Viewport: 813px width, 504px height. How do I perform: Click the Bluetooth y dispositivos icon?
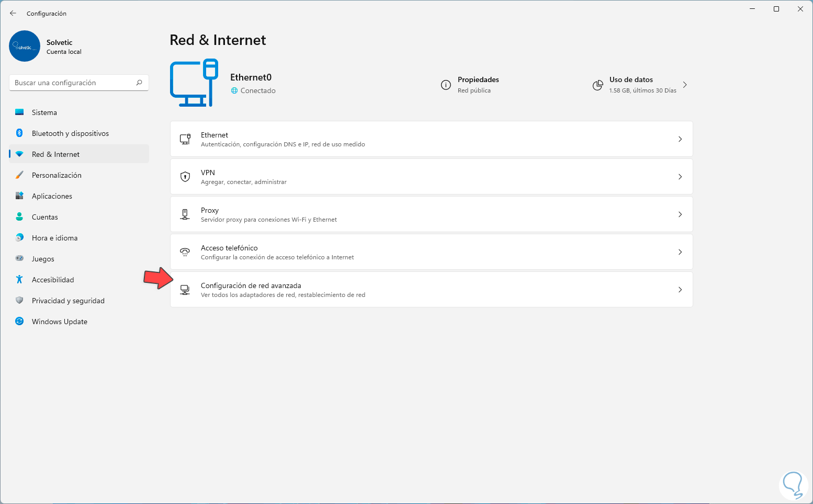click(x=19, y=133)
